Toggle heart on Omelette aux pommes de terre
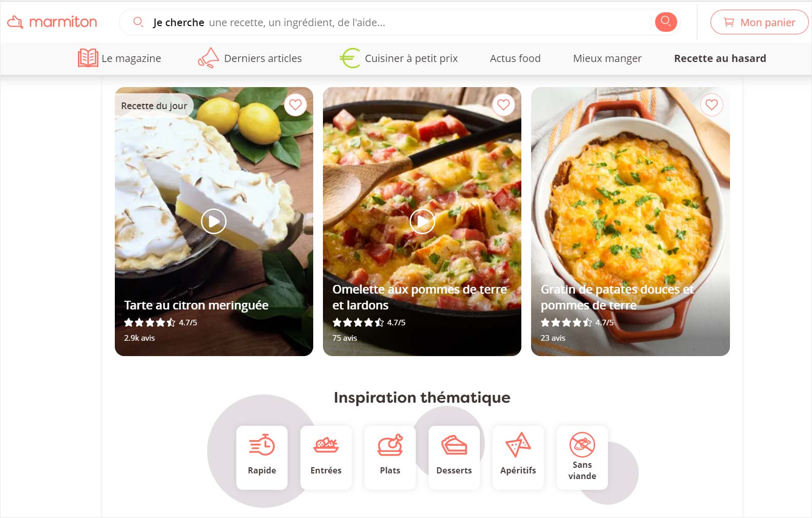The image size is (812, 518). 503,105
